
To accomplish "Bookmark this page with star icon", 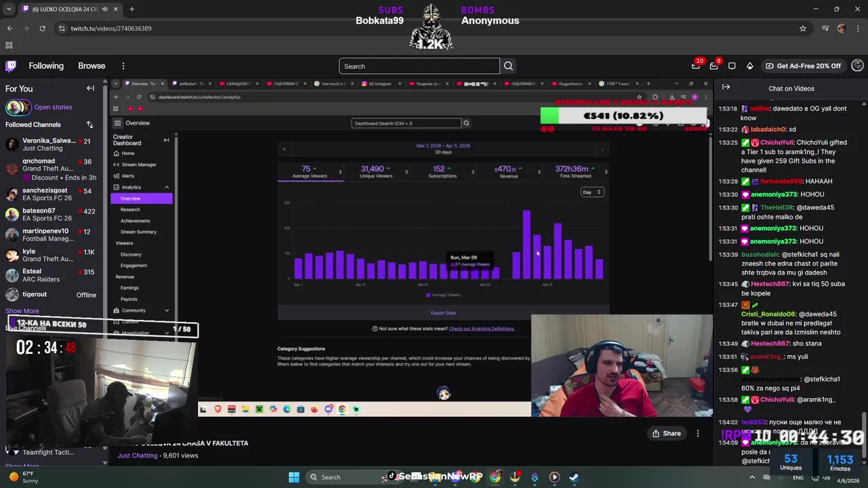I will [x=803, y=28].
